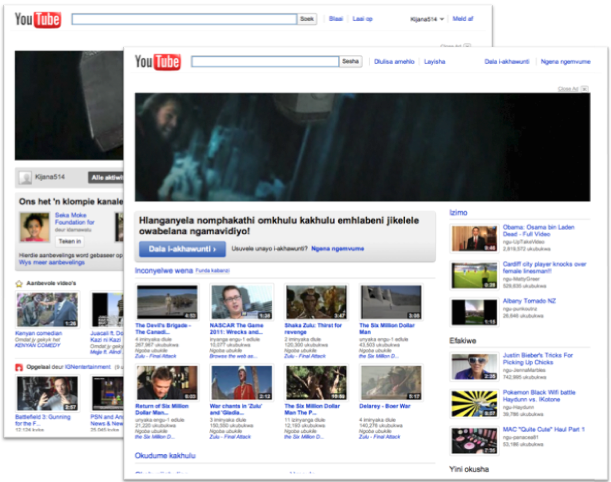Open Wys meer aanbevelings link
The width and height of the screenshot is (611, 482).
[51, 262]
